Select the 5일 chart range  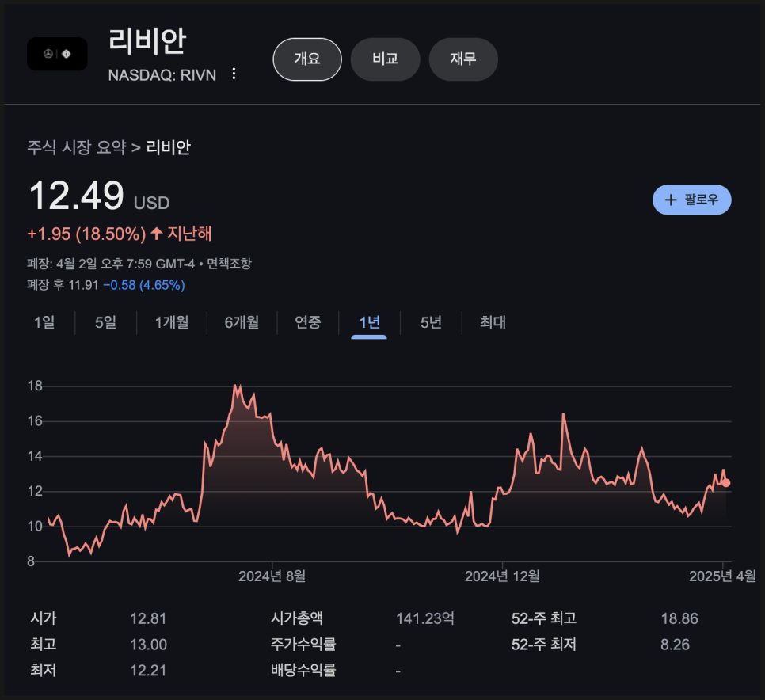[x=105, y=322]
